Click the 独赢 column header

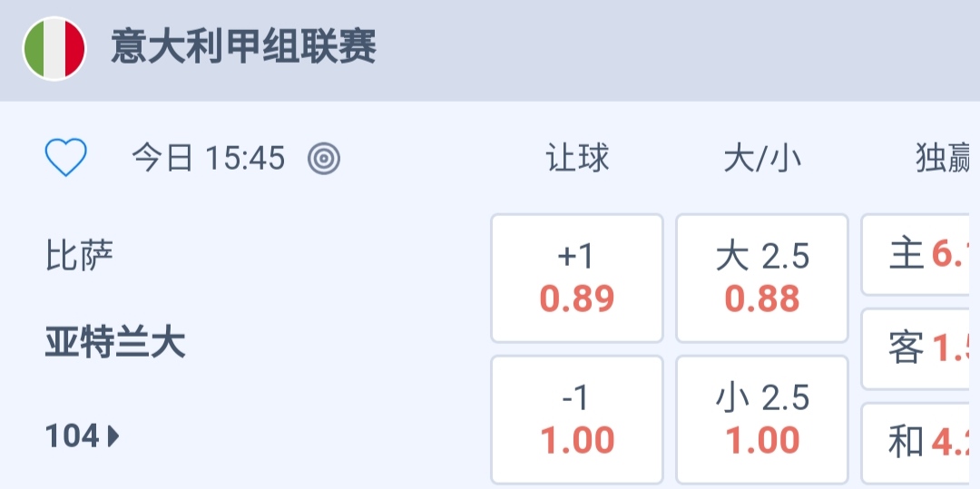(944, 159)
